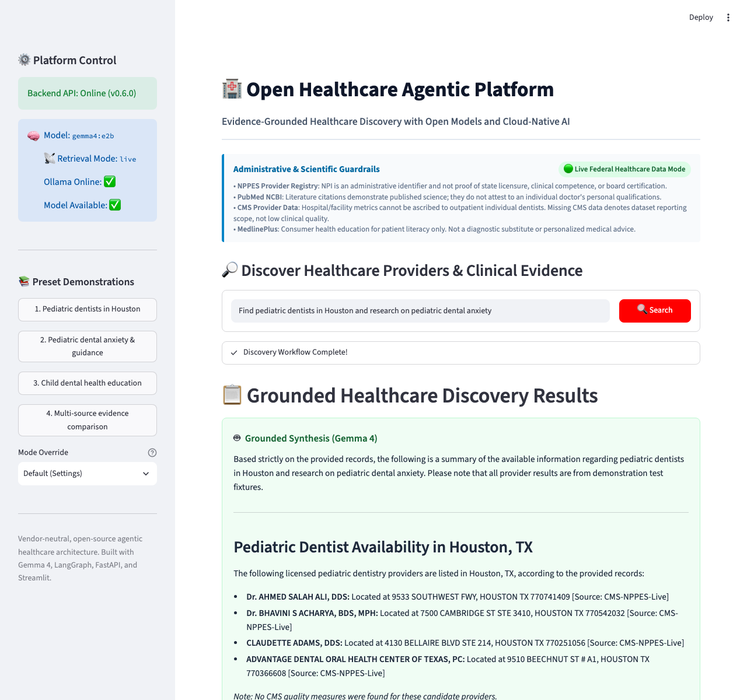
Task: Click the green dot in Live Federal badge
Action: coord(568,169)
